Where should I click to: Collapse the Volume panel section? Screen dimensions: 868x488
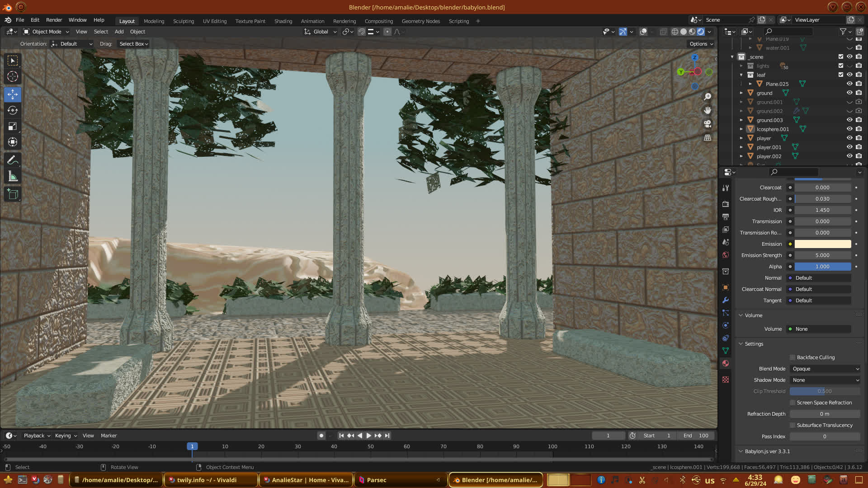tap(753, 315)
